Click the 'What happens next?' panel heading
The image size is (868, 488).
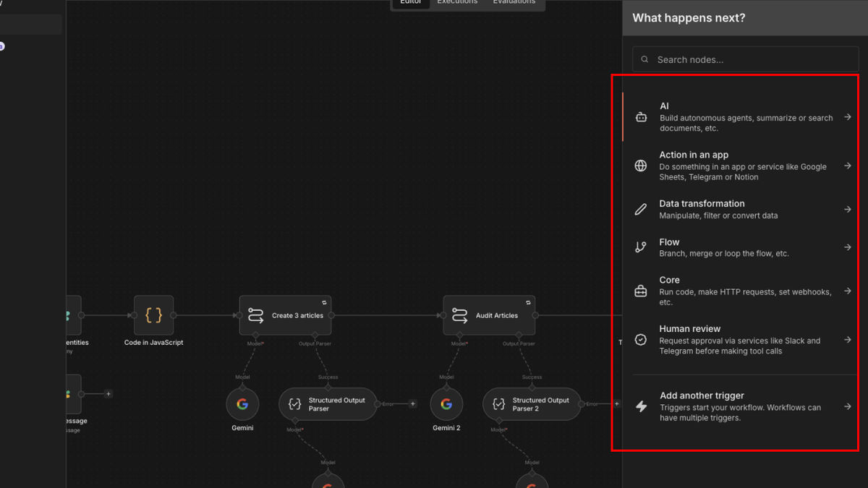click(689, 18)
